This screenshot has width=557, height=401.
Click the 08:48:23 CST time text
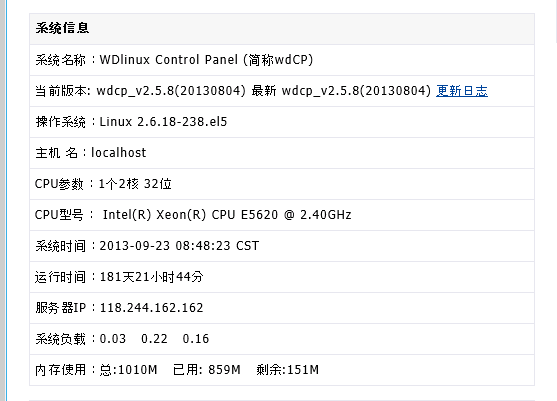217,246
